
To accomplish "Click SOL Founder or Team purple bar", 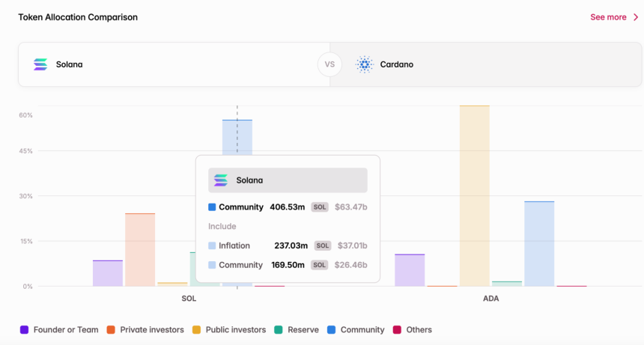I will tap(108, 273).
